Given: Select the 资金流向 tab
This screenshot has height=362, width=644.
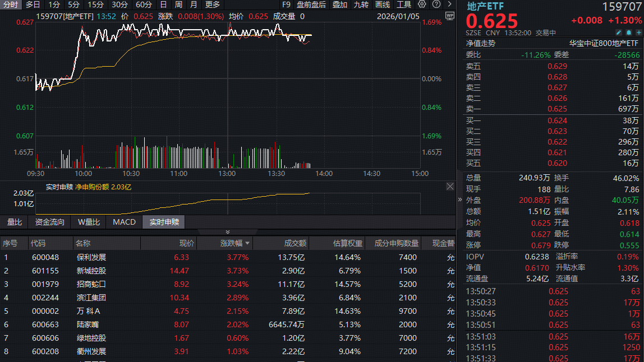Looking at the screenshot, I should [x=50, y=222].
